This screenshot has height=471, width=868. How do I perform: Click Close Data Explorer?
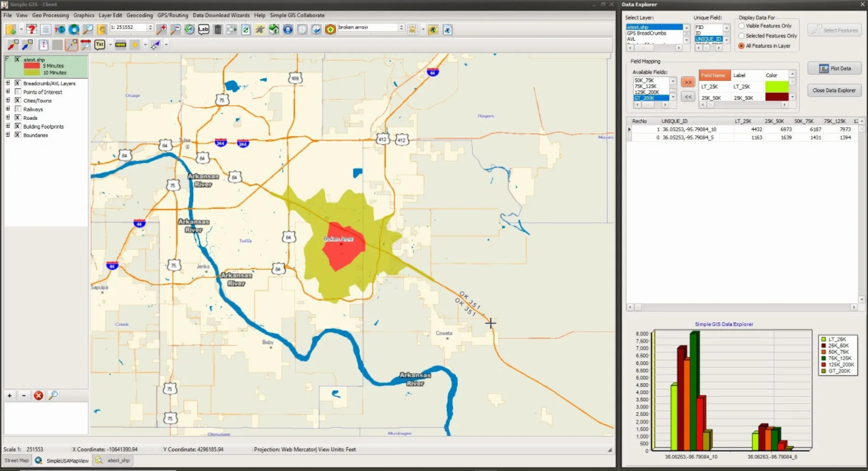[x=833, y=90]
